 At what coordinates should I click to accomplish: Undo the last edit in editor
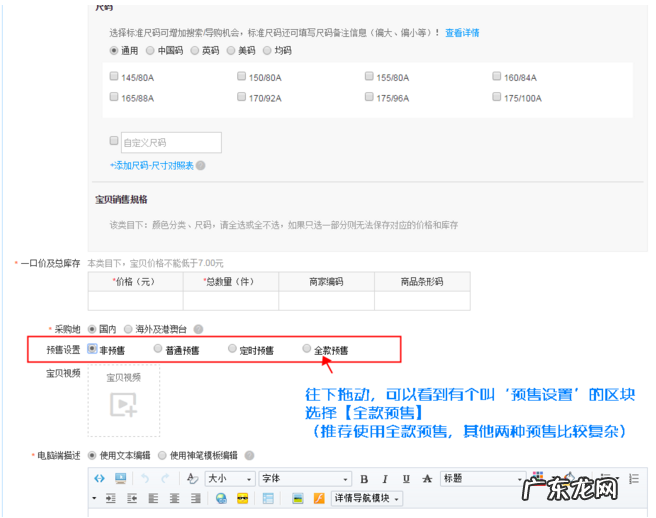[145, 478]
